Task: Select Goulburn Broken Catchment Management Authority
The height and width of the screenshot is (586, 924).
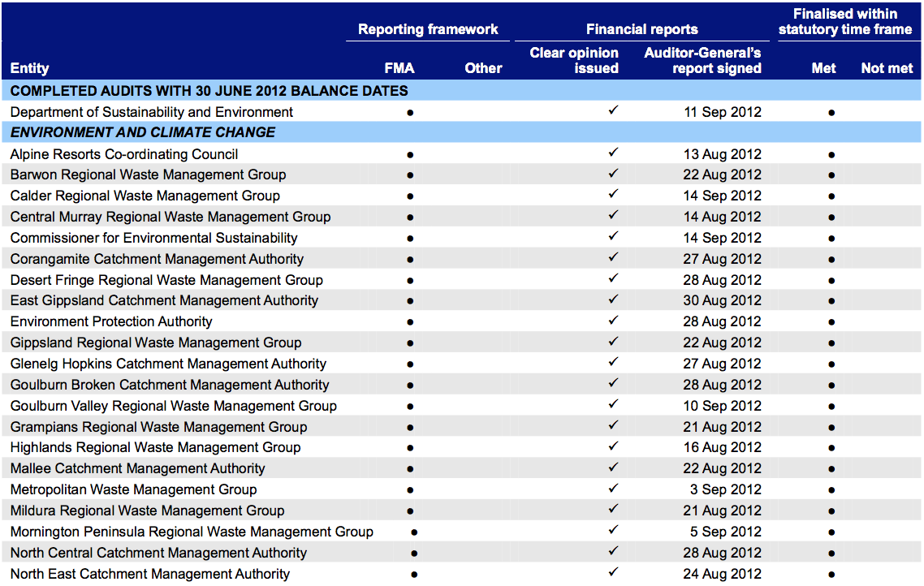Action: point(170,386)
